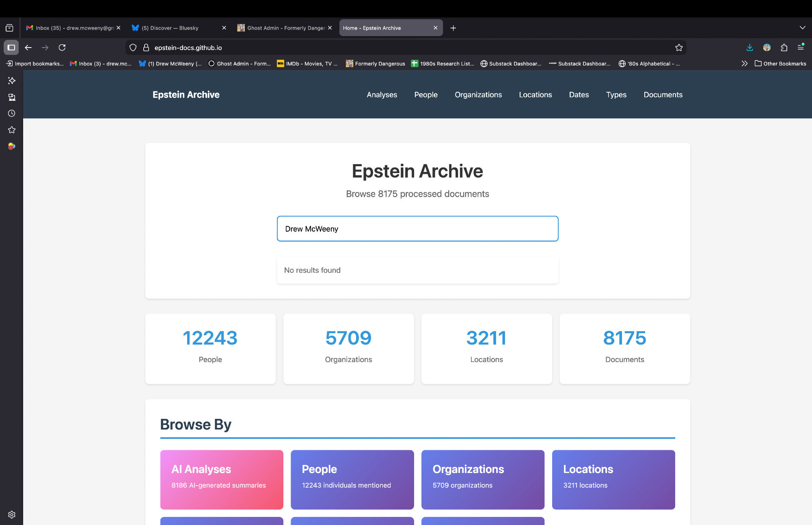Screen dimensions: 812x525
Task: Open Other Bookmarks folder
Action: (780, 63)
